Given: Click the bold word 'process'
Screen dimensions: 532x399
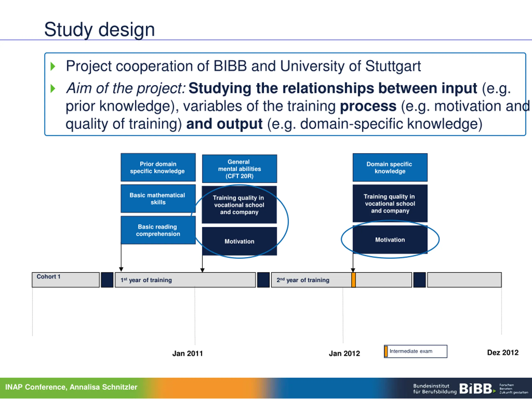Looking at the screenshot, I should (x=368, y=106).
